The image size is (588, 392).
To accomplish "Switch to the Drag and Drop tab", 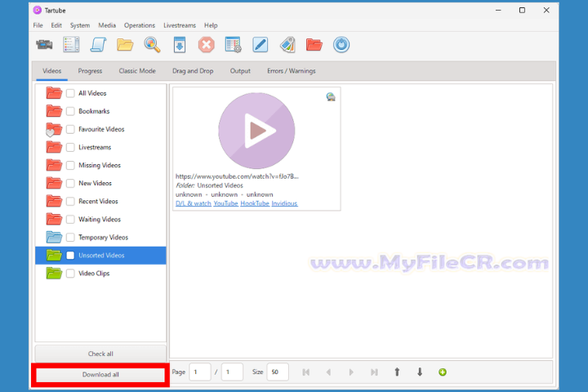I will (x=193, y=71).
